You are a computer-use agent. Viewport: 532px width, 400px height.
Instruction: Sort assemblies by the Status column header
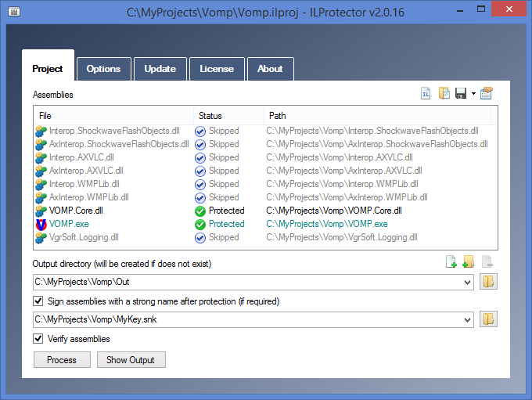coord(228,116)
